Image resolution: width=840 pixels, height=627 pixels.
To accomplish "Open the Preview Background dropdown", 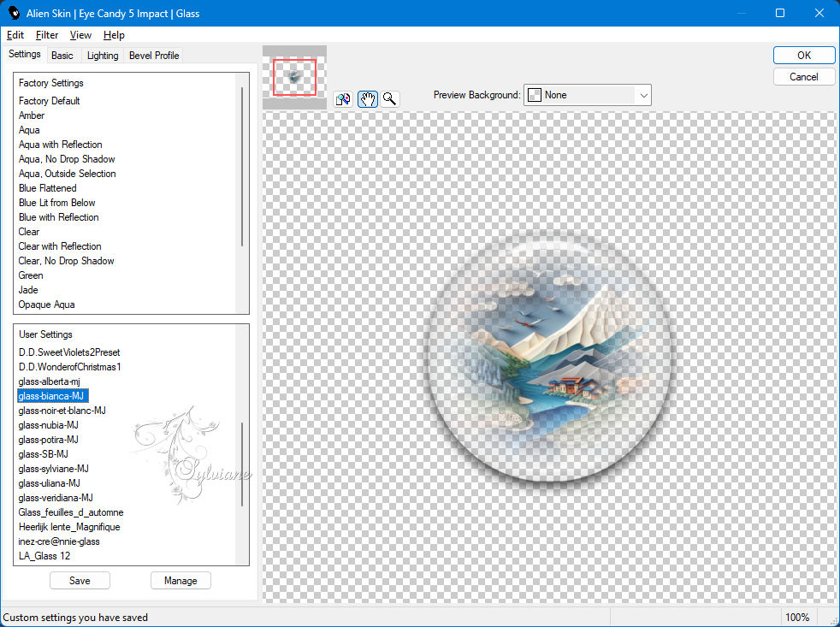I will click(587, 95).
